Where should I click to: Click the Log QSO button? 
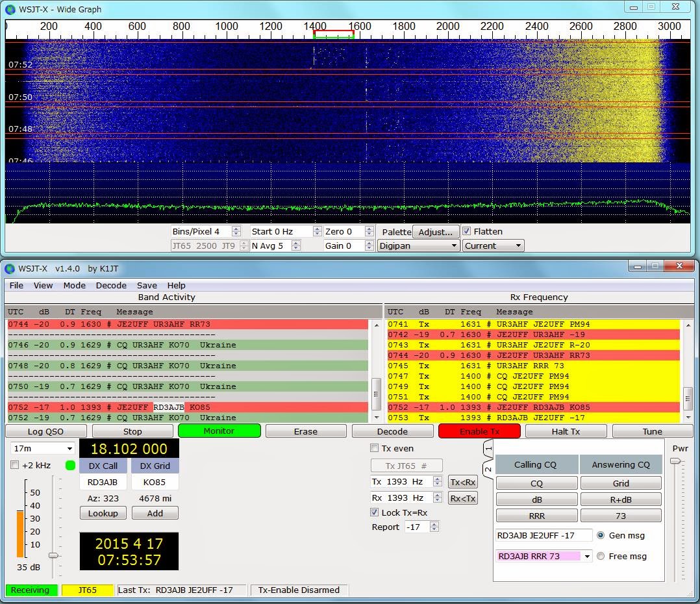[x=45, y=431]
